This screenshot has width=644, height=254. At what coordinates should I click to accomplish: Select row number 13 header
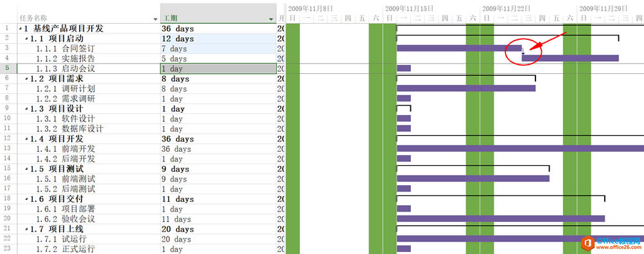point(8,149)
